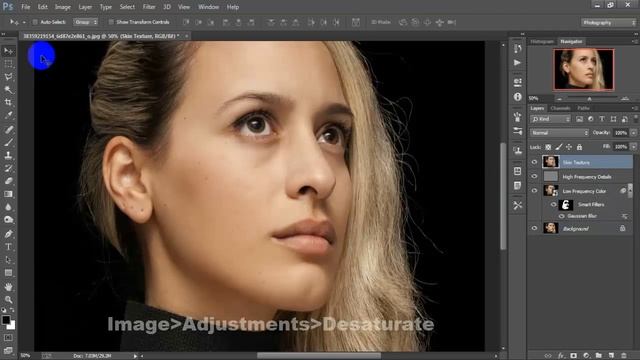The height and width of the screenshot is (360, 640).
Task: Toggle Quick Mask mode icon
Action: pyautogui.click(x=8, y=338)
